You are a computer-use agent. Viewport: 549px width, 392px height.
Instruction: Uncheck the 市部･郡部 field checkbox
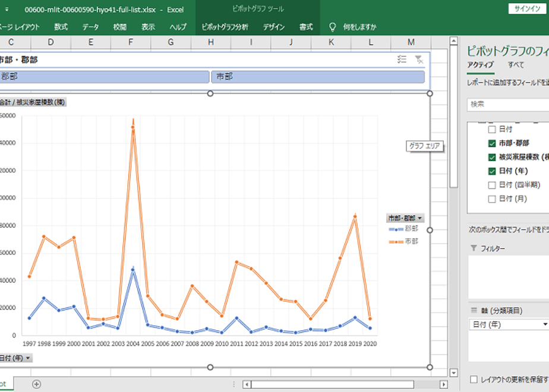pos(492,143)
